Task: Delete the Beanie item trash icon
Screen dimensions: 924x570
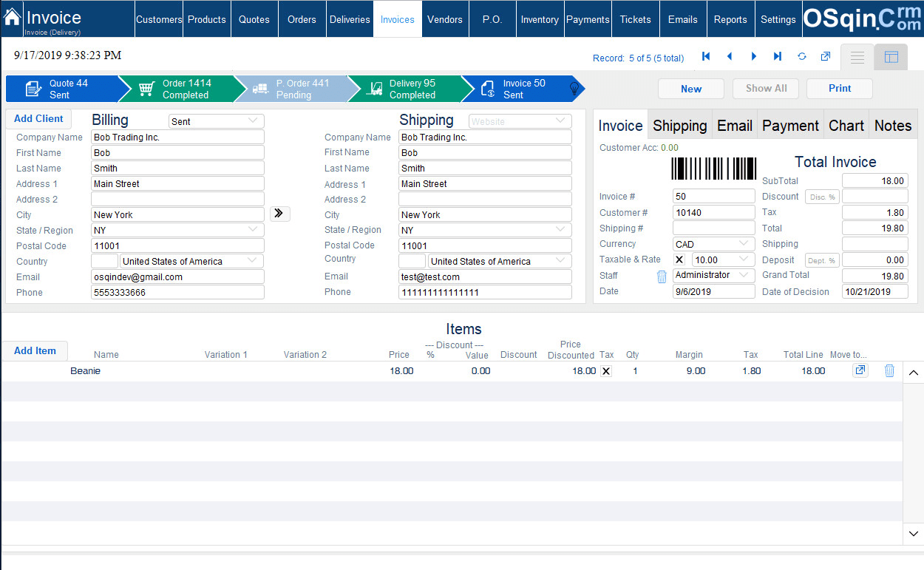Action: pos(889,370)
